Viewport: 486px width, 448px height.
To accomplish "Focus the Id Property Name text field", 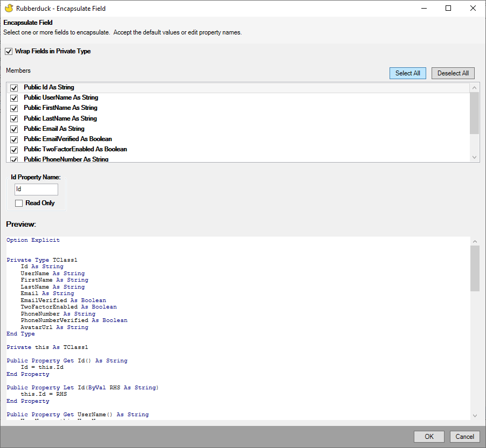I will point(36,190).
